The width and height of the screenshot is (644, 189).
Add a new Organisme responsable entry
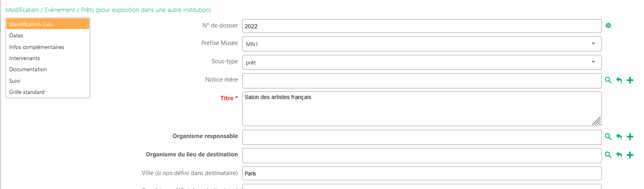(630, 137)
